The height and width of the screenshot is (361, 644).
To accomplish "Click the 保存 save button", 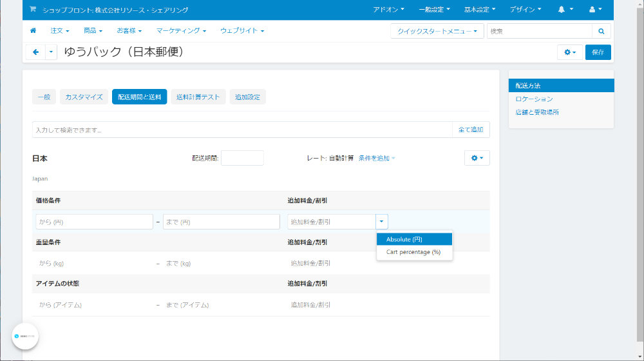I will tap(598, 52).
